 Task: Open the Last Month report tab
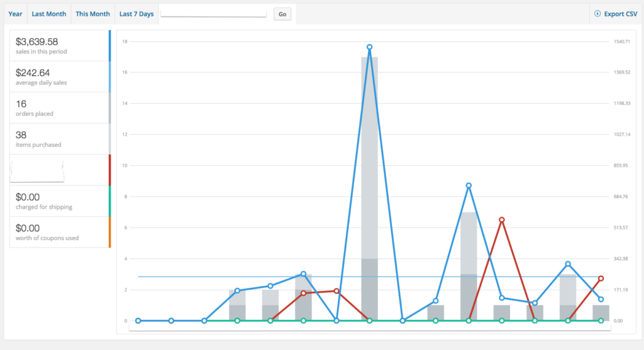pyautogui.click(x=49, y=14)
